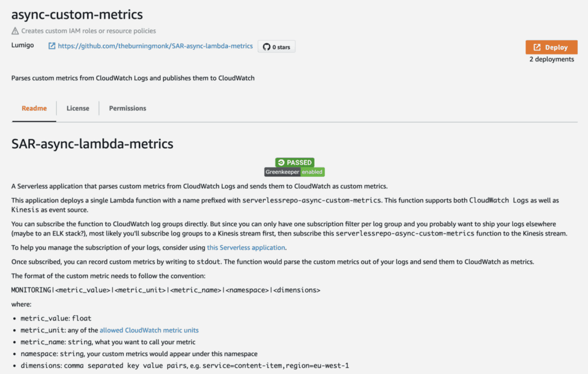Click the SAR-async-lambda-metrics readme heading
This screenshot has height=374, width=588.
click(x=92, y=144)
